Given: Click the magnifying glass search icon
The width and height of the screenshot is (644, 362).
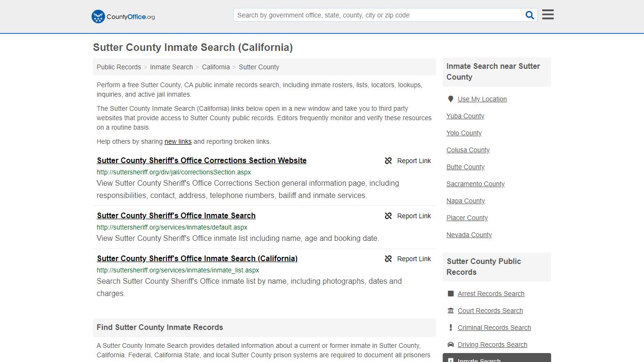Looking at the screenshot, I should [x=530, y=15].
